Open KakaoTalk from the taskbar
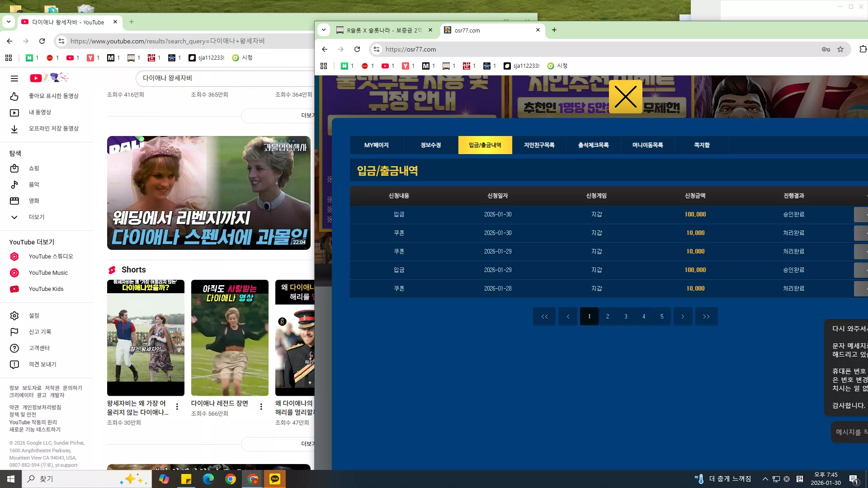 [275, 479]
